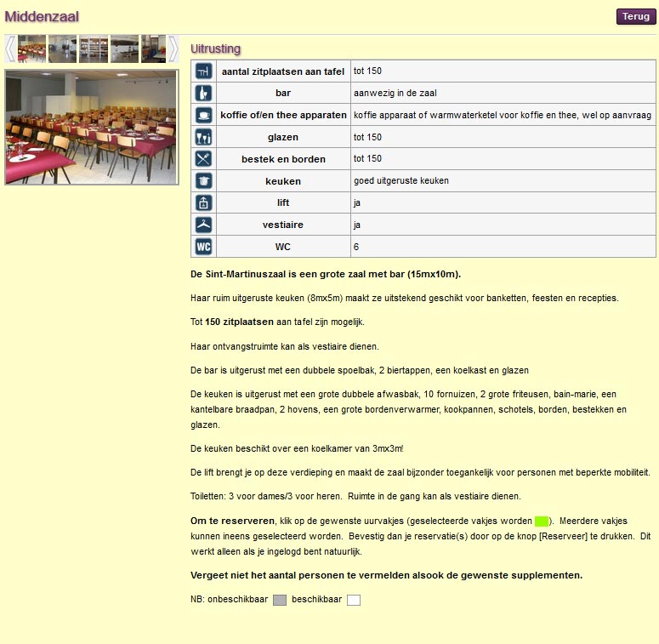The image size is (659, 644).
Task: Click the 'keuken' row label
Action: coord(283,181)
